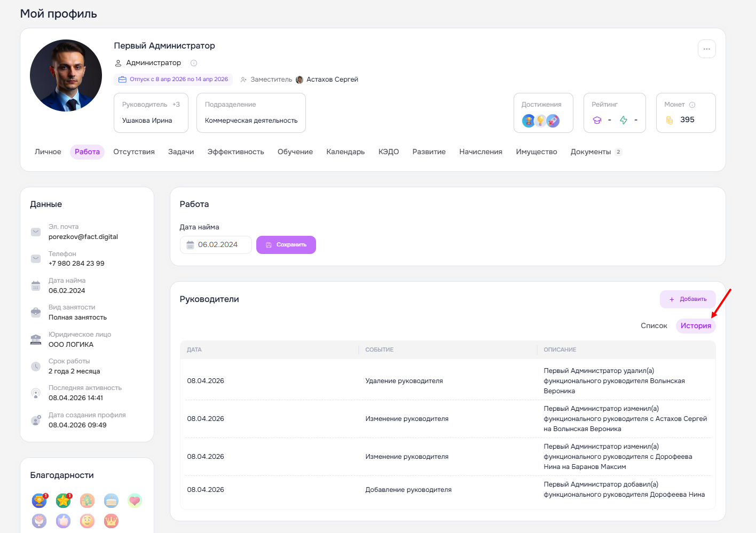Open the three-dots profile options menu

(x=706, y=49)
